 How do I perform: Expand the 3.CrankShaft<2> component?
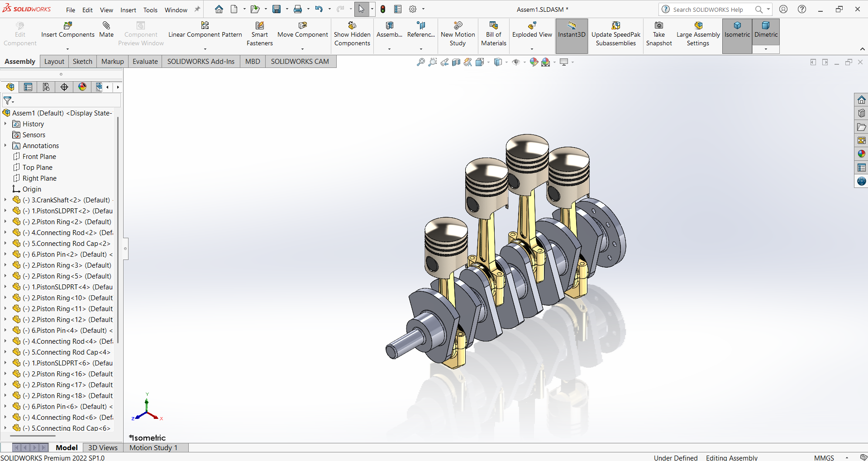(5, 200)
